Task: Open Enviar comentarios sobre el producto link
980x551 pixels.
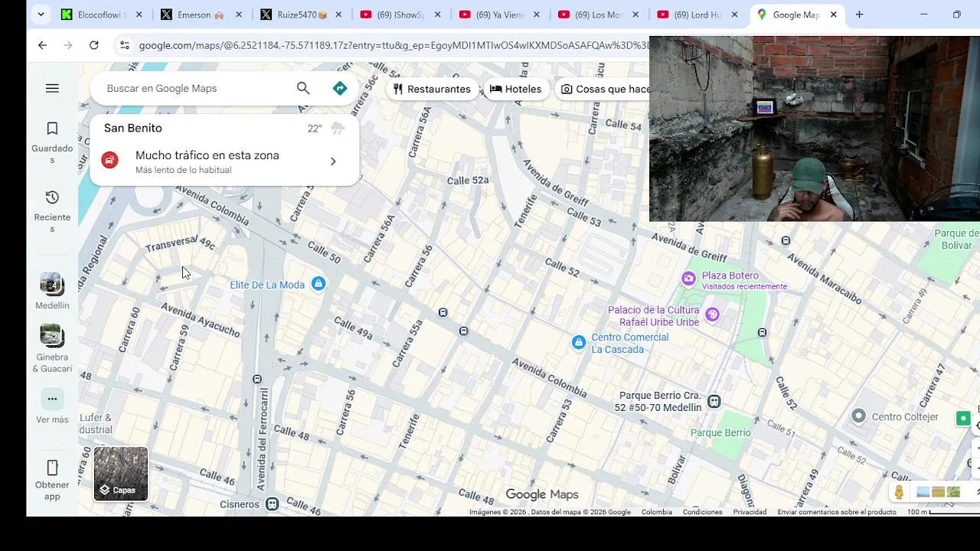Action: coord(837,512)
